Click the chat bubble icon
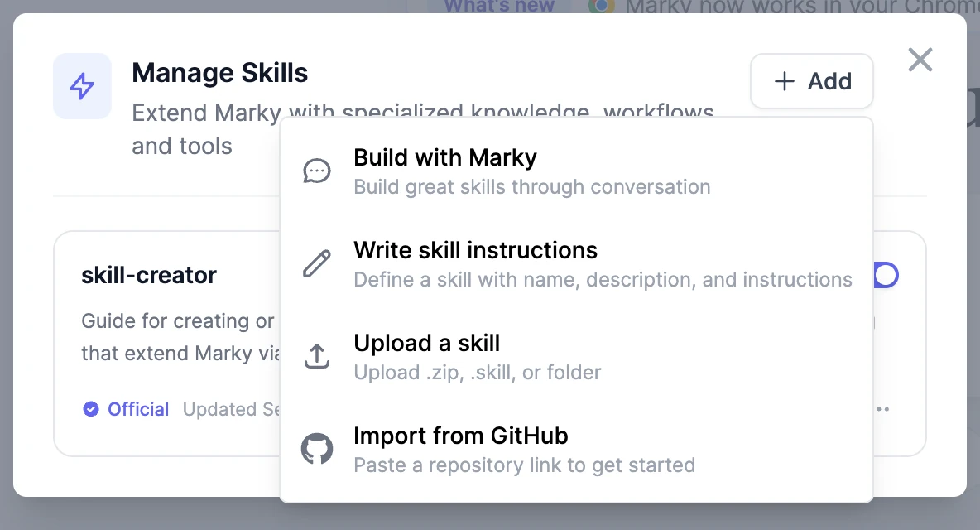This screenshot has width=980, height=530. (317, 171)
